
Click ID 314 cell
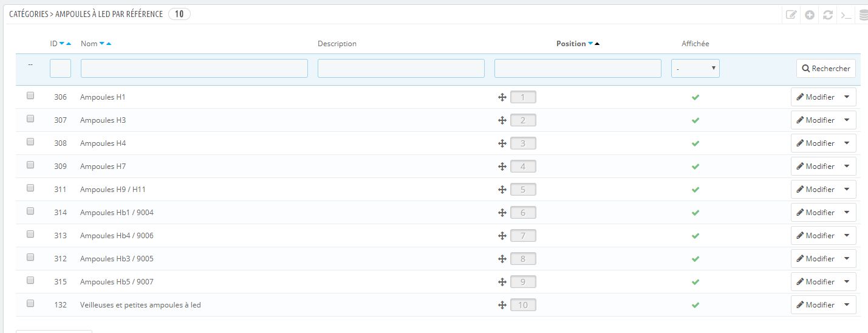point(60,213)
